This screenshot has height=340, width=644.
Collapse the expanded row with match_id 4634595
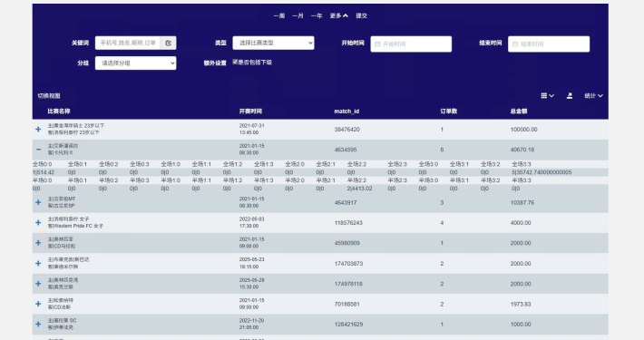click(x=38, y=150)
